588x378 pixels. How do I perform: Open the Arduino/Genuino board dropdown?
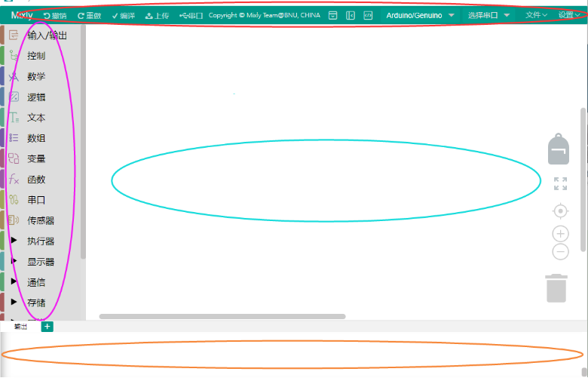click(x=421, y=15)
